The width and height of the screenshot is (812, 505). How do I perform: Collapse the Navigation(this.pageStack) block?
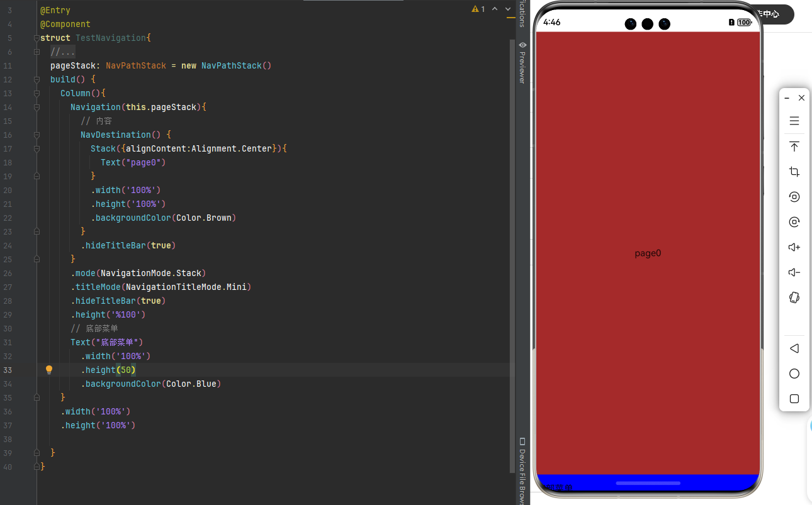pyautogui.click(x=37, y=107)
